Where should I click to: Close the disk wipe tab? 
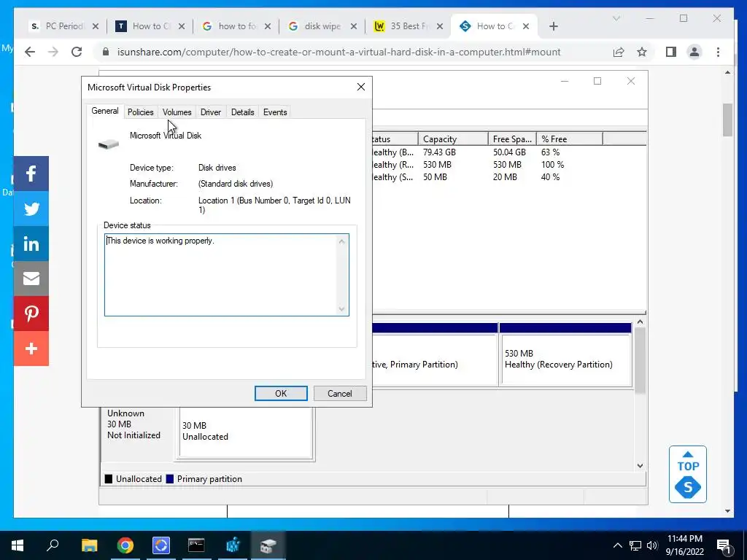point(354,26)
